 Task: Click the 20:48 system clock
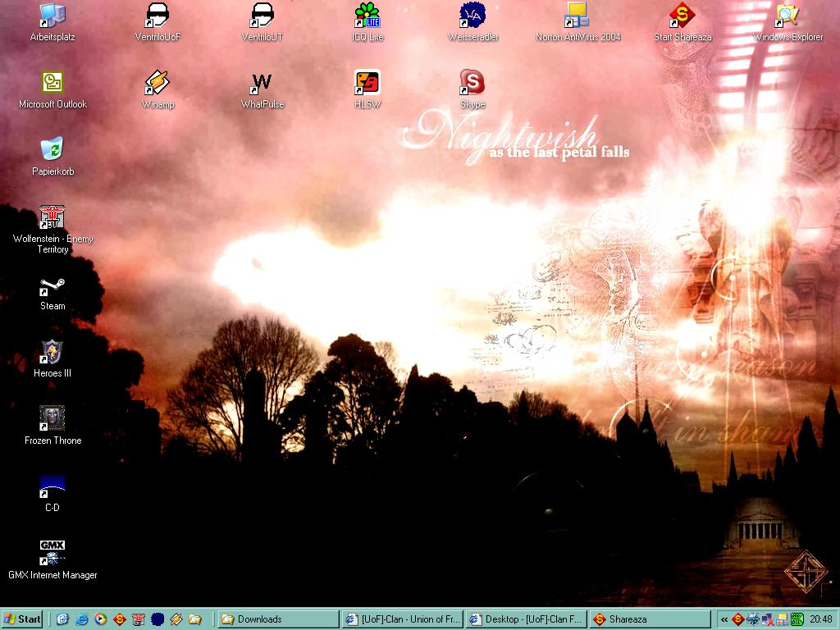click(x=820, y=619)
